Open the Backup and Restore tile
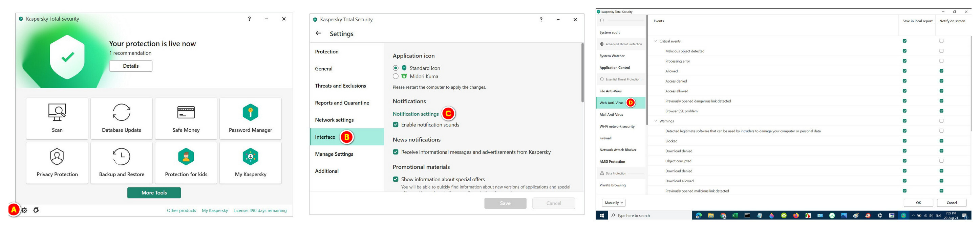Screen dimensions: 980x228 coord(121,163)
